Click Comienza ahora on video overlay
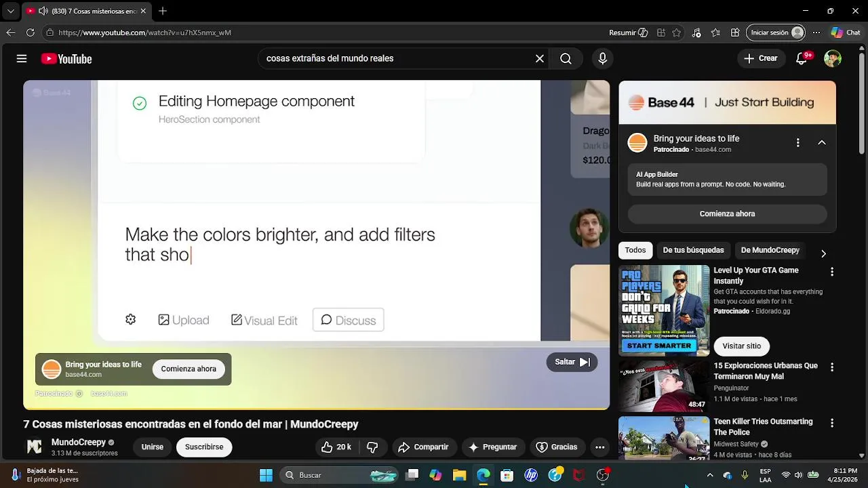Image resolution: width=868 pixels, height=488 pixels. click(x=189, y=369)
